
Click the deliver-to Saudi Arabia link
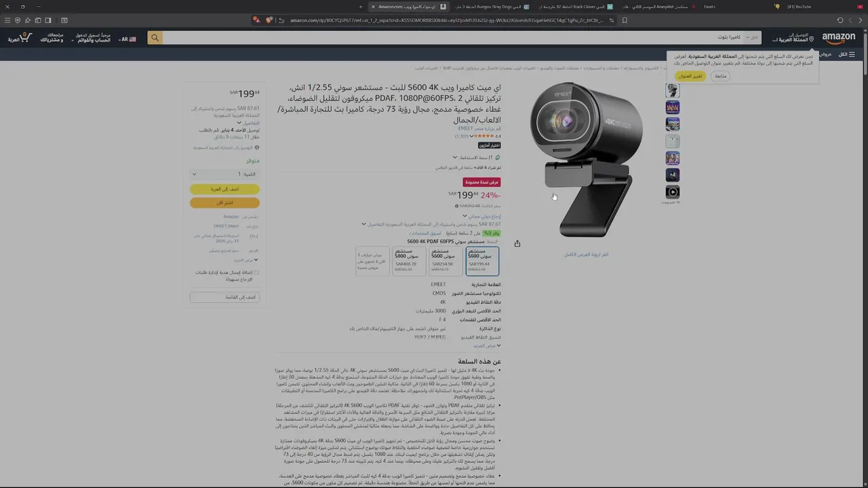click(x=793, y=38)
